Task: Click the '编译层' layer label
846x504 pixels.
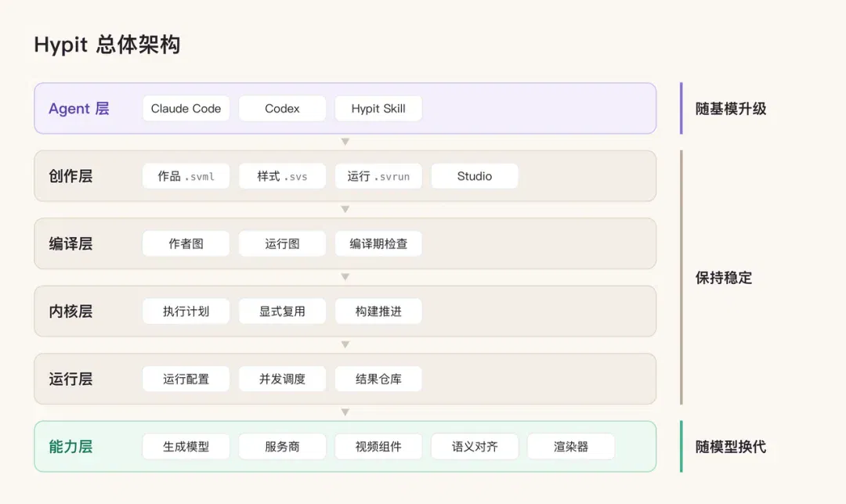Action: point(70,243)
